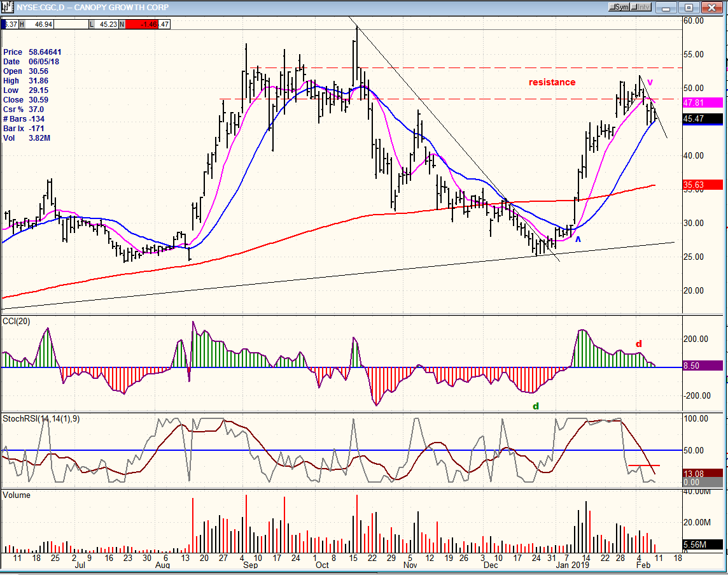The width and height of the screenshot is (728, 575).
Task: Click the H high value field 46.94
Action: tap(40, 24)
